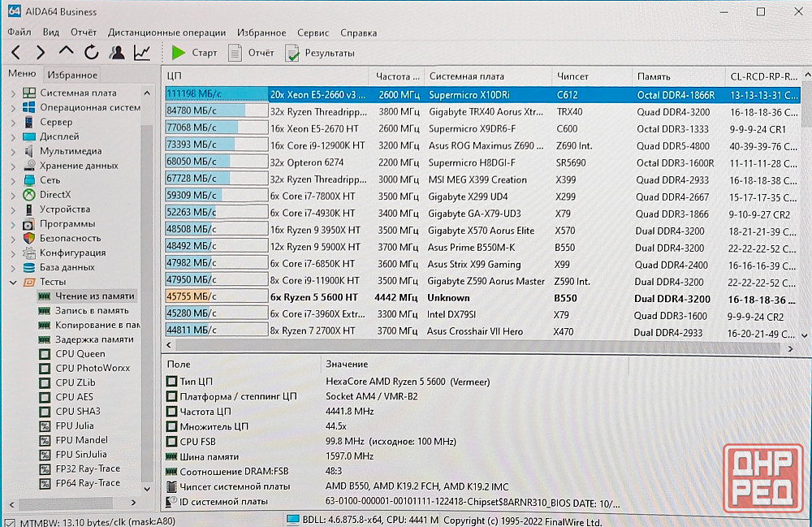Expand the Системная плата tree node
The image size is (812, 527).
pos(13,93)
